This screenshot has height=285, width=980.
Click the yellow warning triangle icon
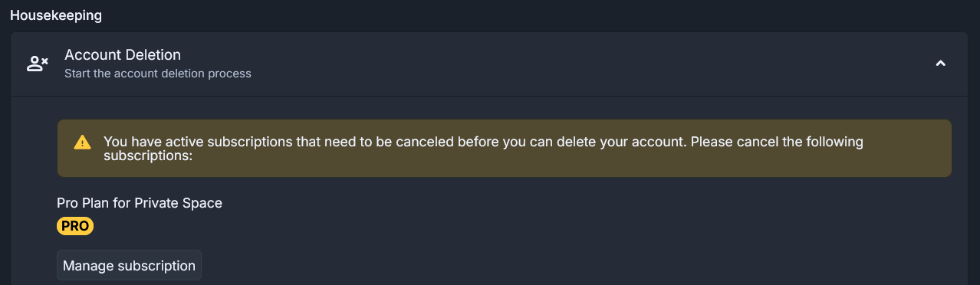click(x=81, y=142)
